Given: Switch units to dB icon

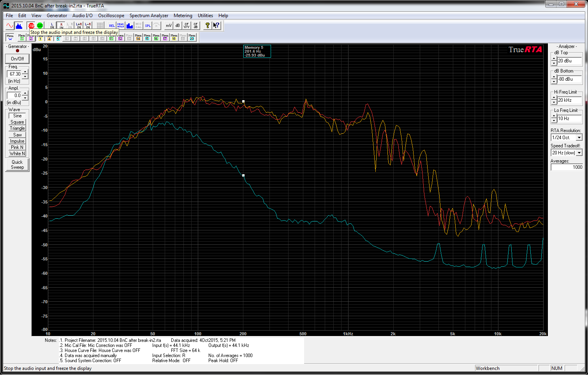Looking at the screenshot, I should tap(178, 26).
